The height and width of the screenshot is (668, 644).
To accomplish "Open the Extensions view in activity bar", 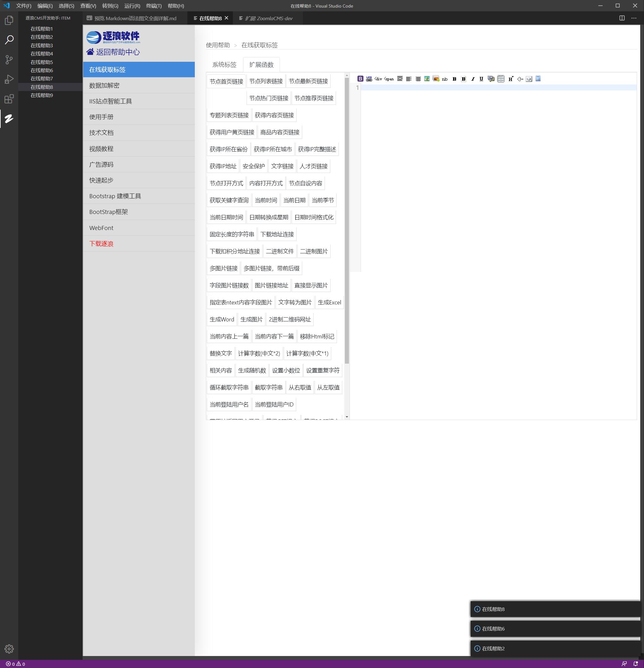I will [9, 99].
